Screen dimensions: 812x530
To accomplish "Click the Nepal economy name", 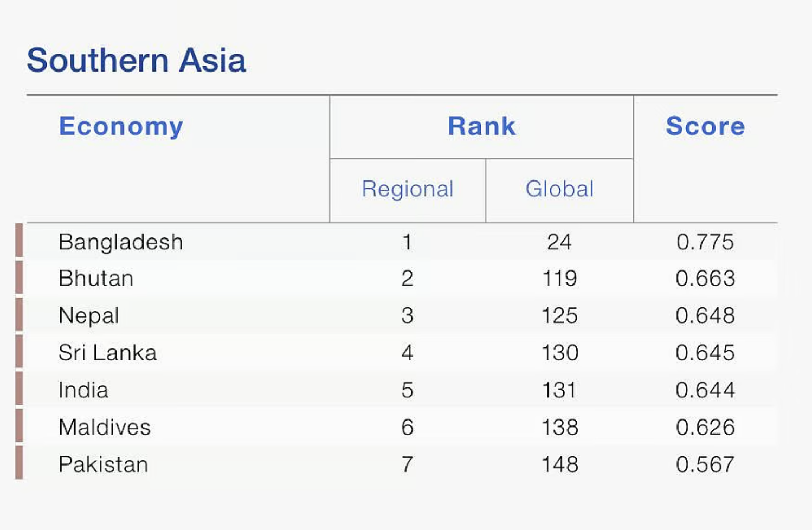I will tap(89, 316).
